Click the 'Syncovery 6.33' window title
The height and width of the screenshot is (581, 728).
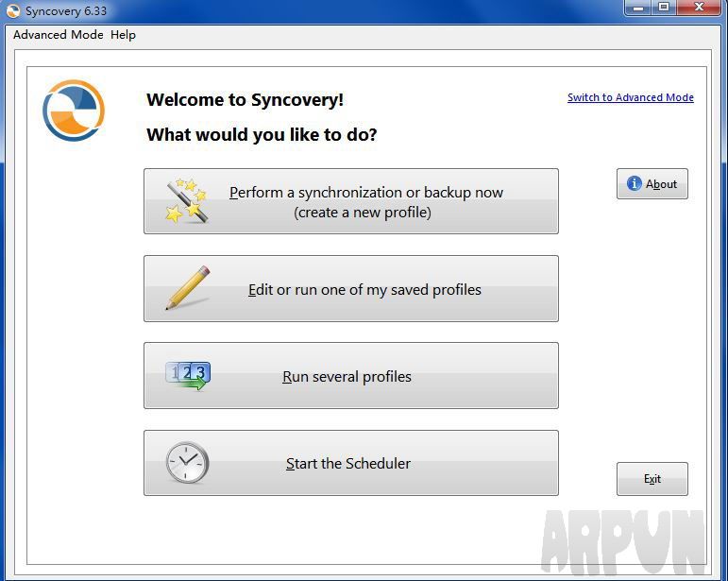coord(66,10)
